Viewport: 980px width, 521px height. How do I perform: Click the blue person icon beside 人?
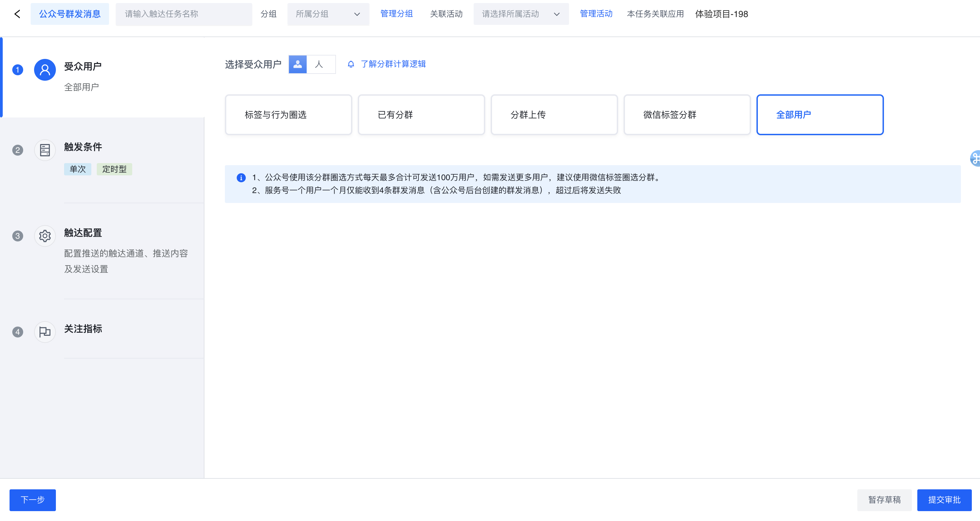pyautogui.click(x=297, y=64)
